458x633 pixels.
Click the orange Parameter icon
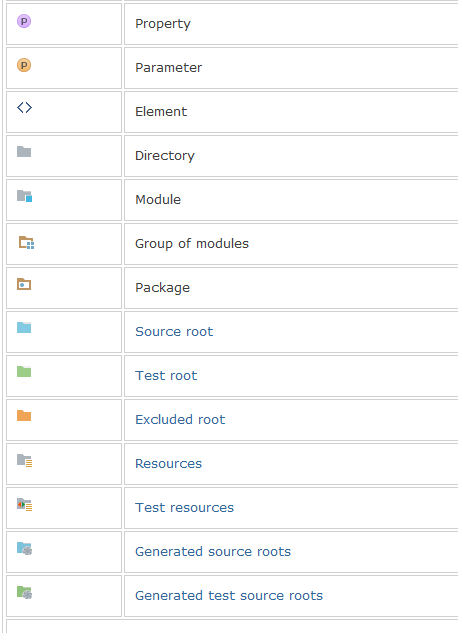[24, 65]
